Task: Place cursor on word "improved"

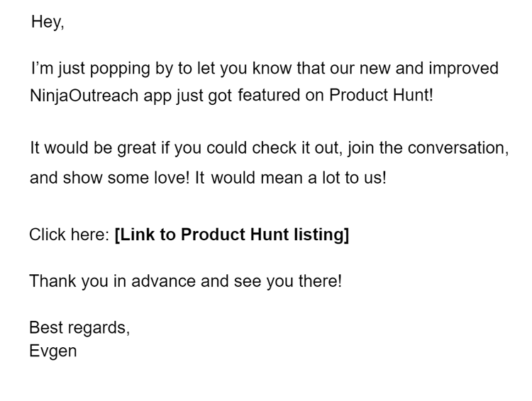Action: click(463, 69)
